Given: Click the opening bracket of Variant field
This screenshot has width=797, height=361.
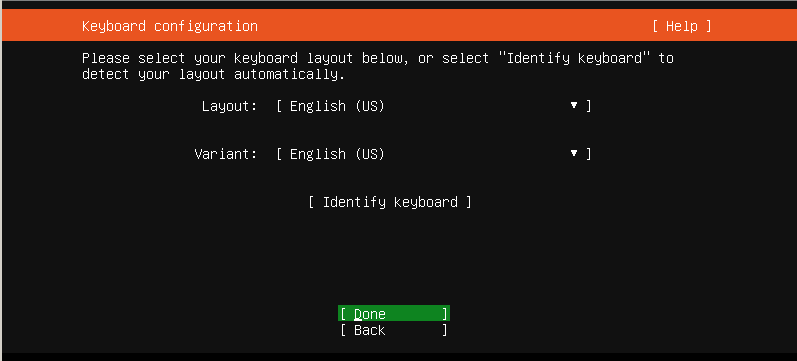Looking at the screenshot, I should (279, 154).
